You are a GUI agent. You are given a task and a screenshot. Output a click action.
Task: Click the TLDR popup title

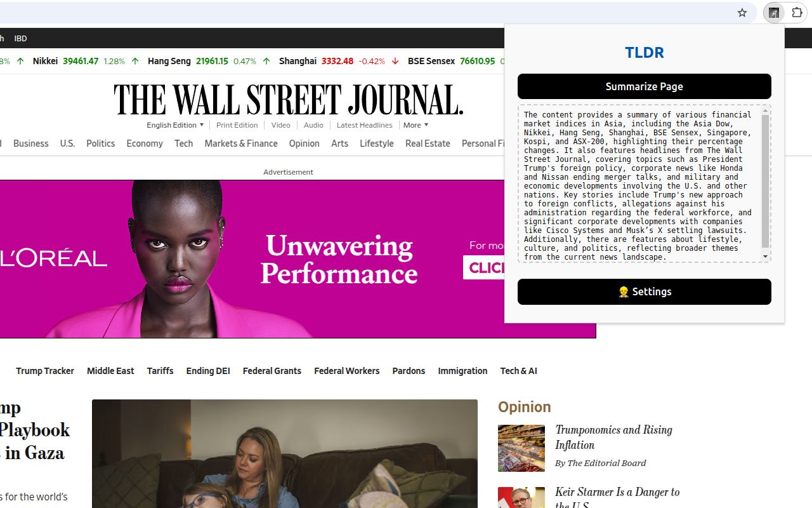click(645, 53)
